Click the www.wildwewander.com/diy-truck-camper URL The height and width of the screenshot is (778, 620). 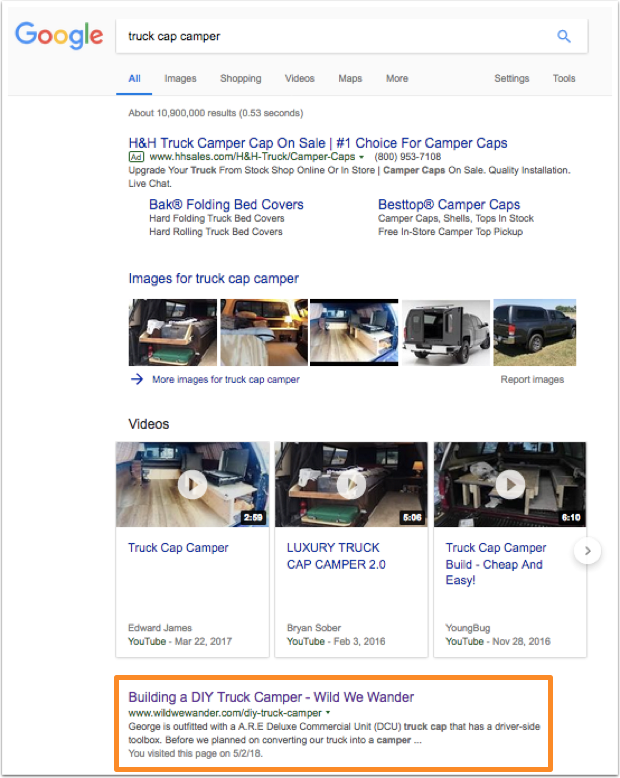(x=225, y=713)
